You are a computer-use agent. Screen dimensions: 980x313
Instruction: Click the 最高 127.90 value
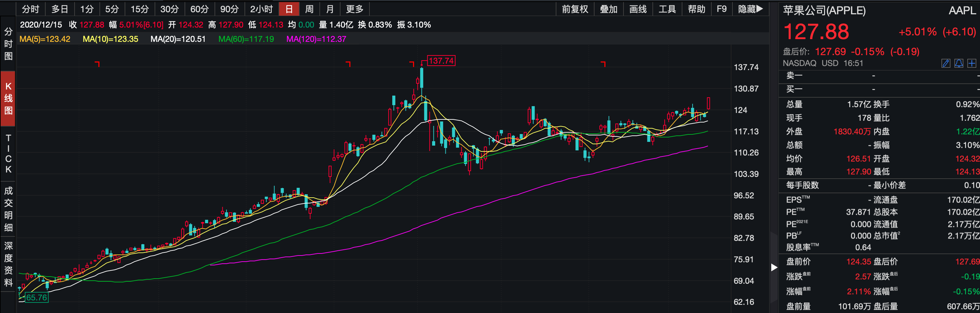pos(859,171)
